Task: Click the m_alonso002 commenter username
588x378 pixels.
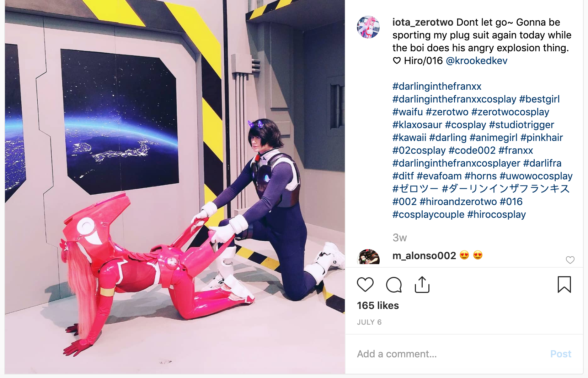Action: (424, 256)
